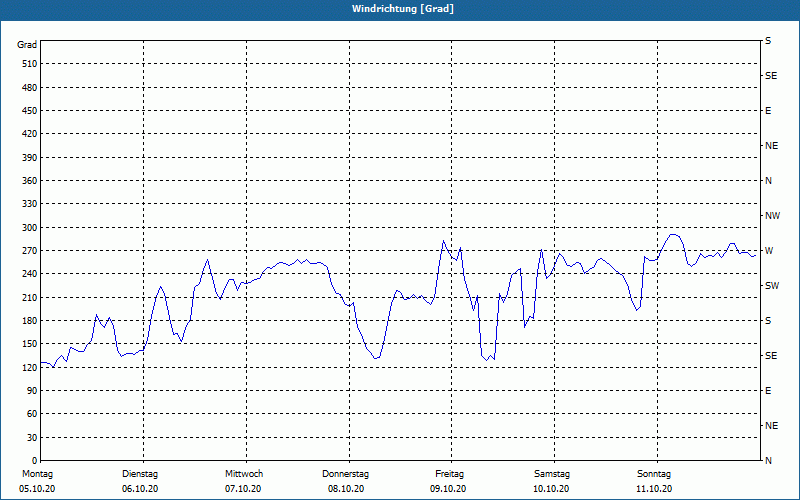Click the date 08.10.20
This screenshot has height=500, width=800.
[x=346, y=489]
